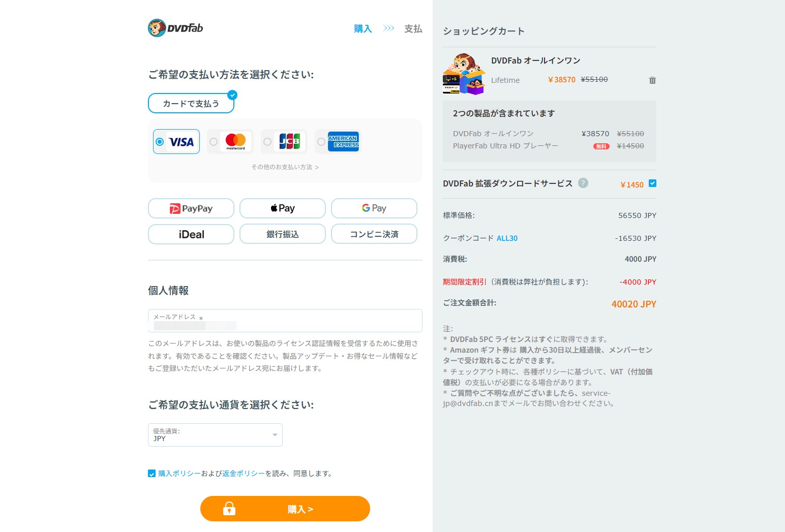This screenshot has width=785, height=532.
Task: Click the ¥1450 download service price
Action: [632, 185]
